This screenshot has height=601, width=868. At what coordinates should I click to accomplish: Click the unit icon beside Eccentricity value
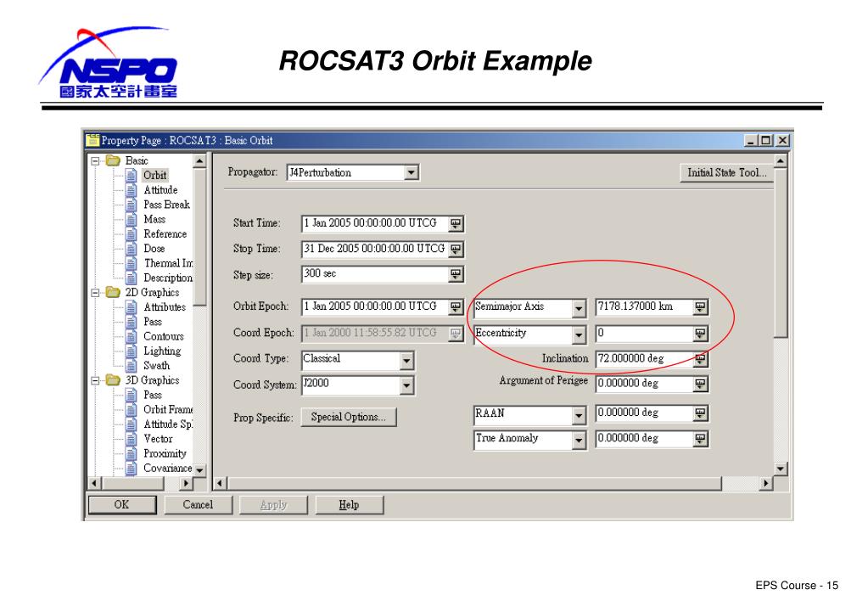coord(700,334)
